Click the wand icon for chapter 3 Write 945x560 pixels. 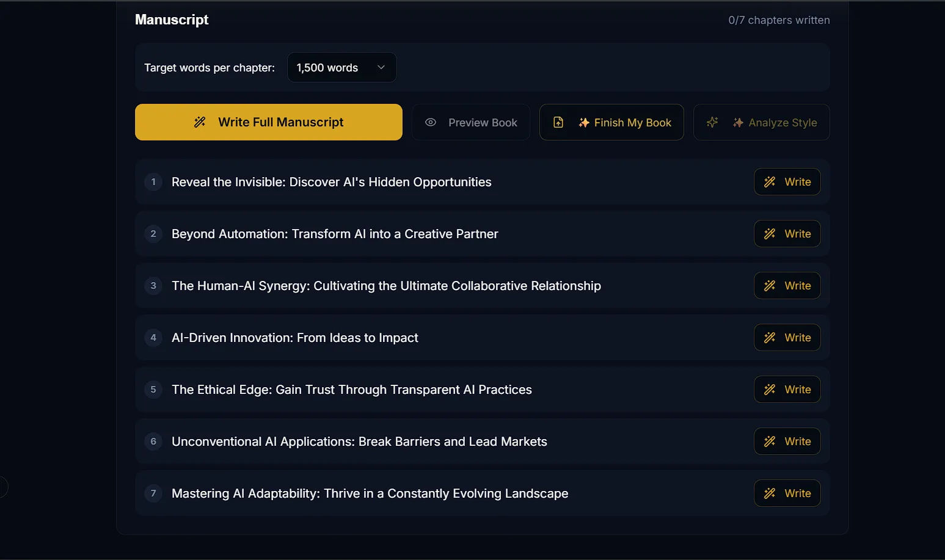click(x=770, y=286)
